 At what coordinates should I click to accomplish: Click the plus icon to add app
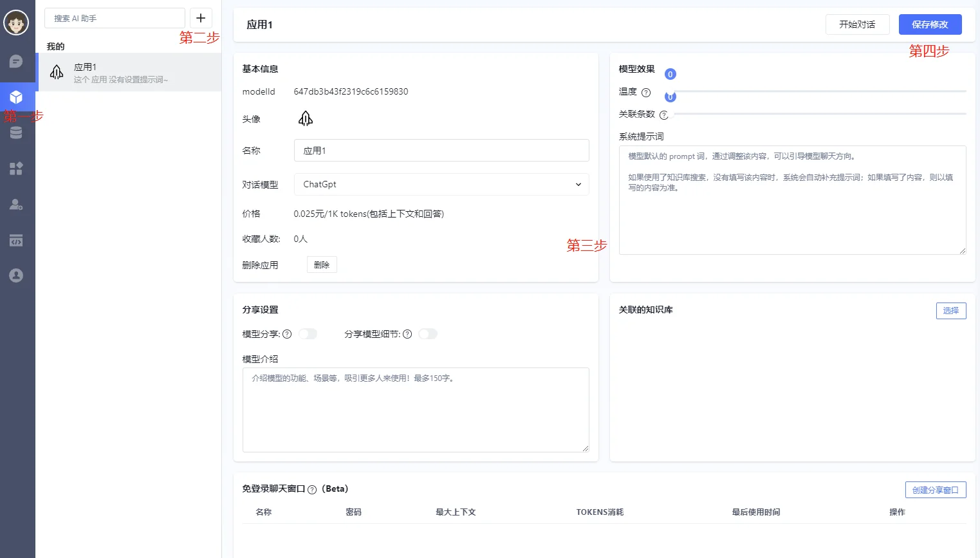(201, 18)
